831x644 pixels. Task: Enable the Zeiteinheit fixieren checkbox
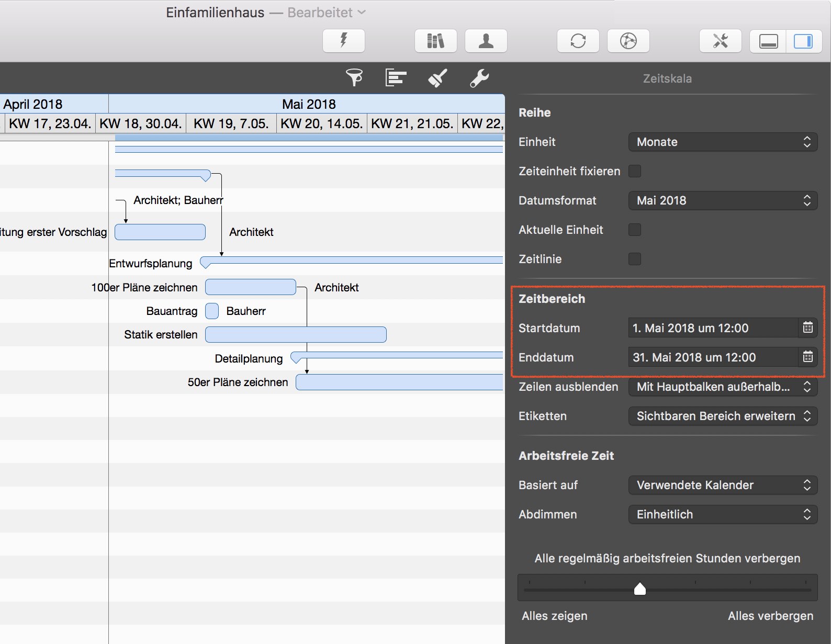634,171
